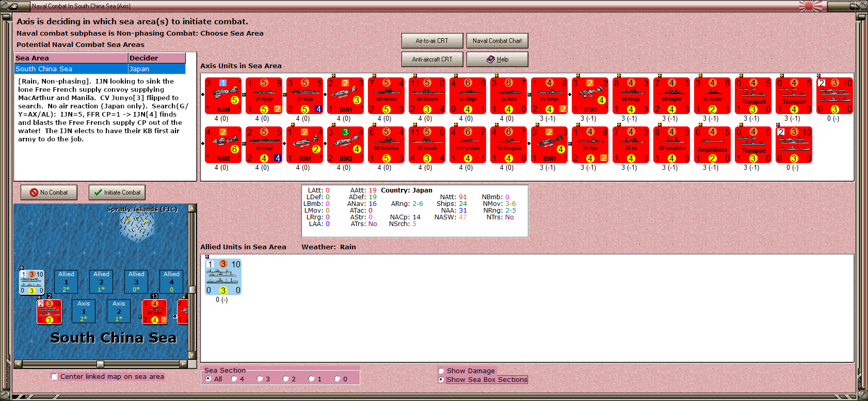Image resolution: width=868 pixels, height=401 pixels.
Task: Select the CA Asama cruiser counter
Action: click(x=713, y=95)
